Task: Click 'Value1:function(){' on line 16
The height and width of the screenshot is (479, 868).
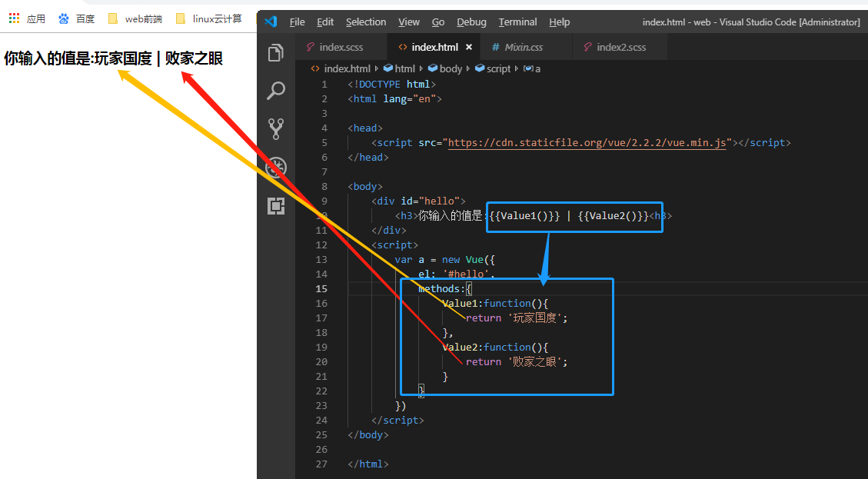Action: pos(495,304)
